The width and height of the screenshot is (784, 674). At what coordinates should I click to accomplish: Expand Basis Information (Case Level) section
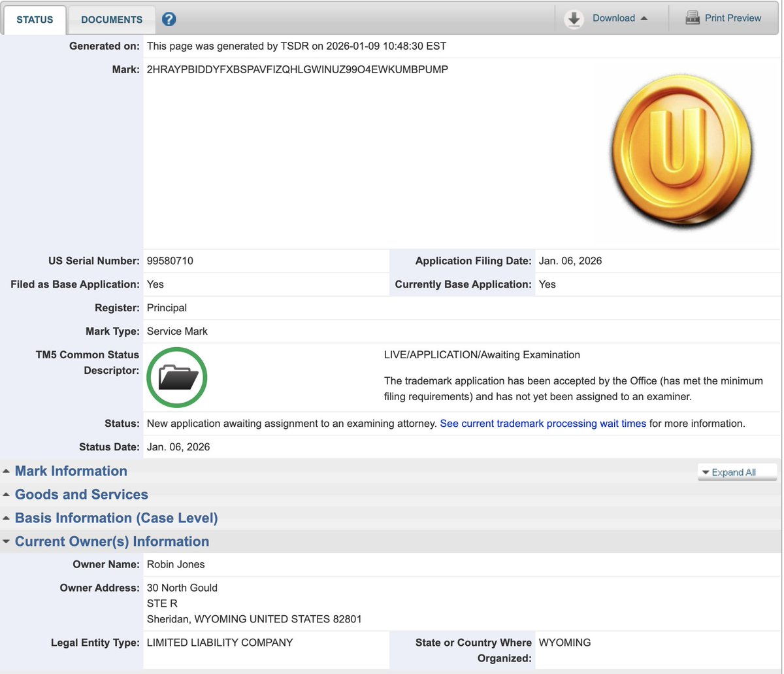point(116,518)
